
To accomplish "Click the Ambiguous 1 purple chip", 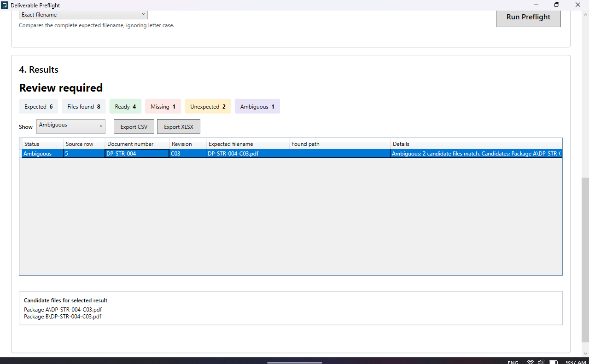I will point(257,106).
